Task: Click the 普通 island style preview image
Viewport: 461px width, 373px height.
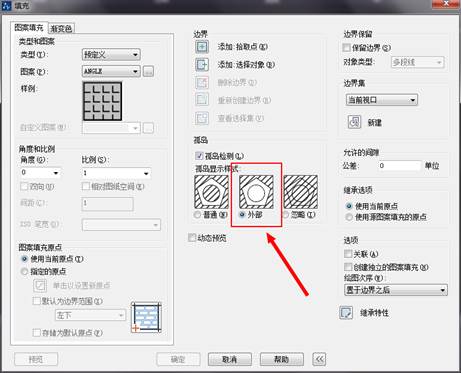Action: 211,192
